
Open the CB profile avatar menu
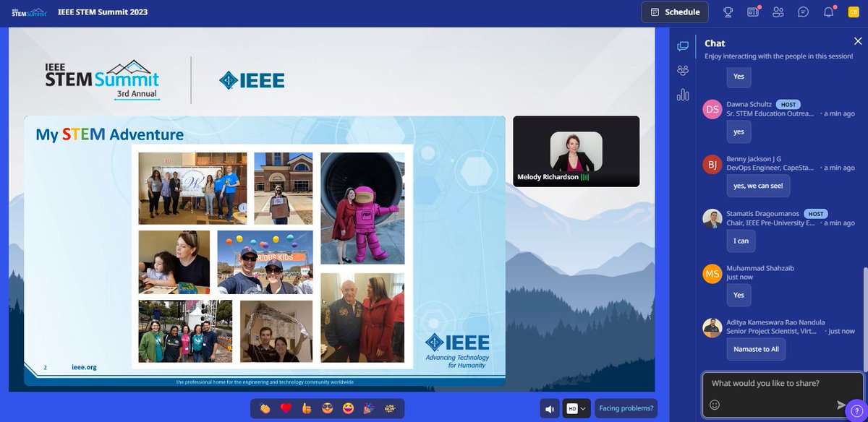pyautogui.click(x=853, y=12)
